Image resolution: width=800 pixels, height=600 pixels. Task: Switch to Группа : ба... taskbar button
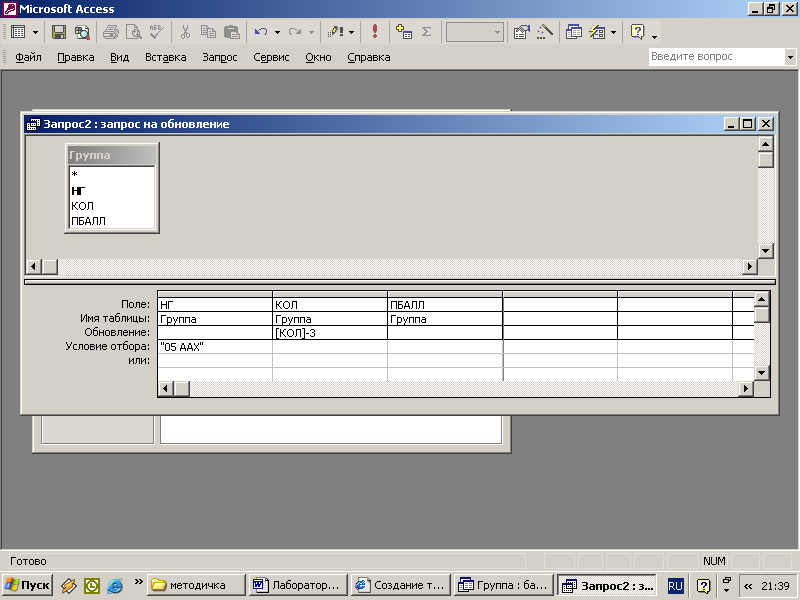503,585
